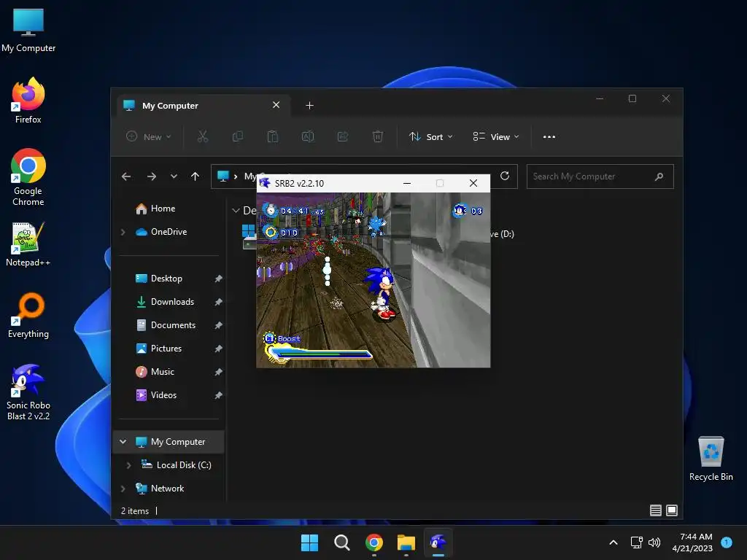Click the magnifier icon in Explorer search box
The image size is (747, 560).
click(x=659, y=176)
